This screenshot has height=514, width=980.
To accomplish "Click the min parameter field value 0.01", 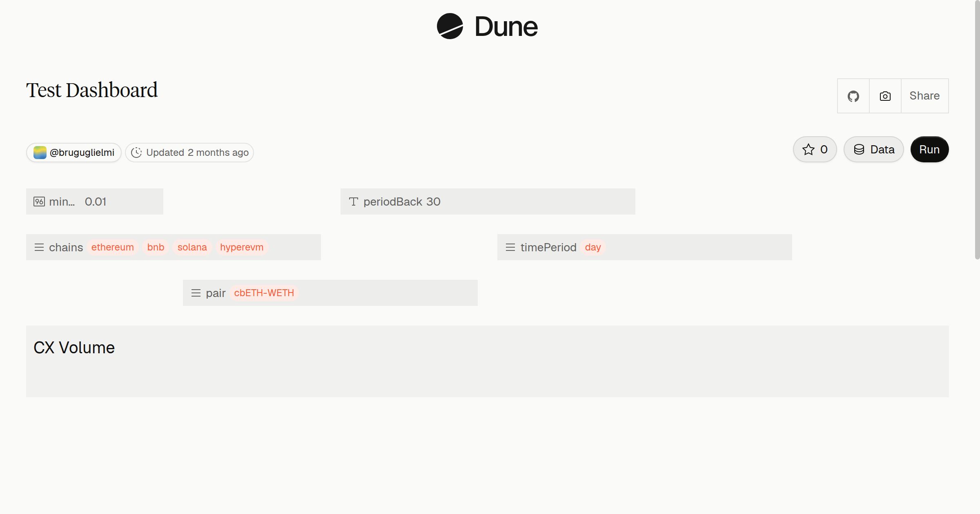I will coord(95,202).
